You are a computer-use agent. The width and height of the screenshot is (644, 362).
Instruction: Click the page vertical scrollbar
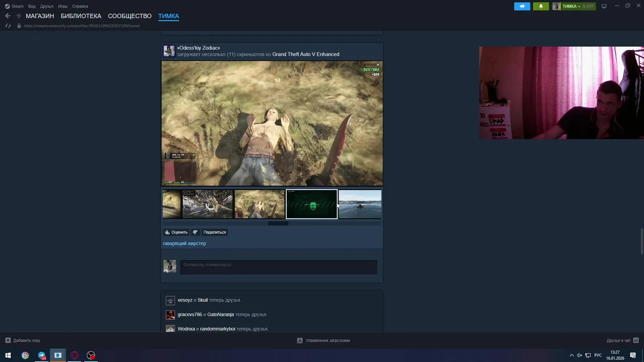coord(641,242)
